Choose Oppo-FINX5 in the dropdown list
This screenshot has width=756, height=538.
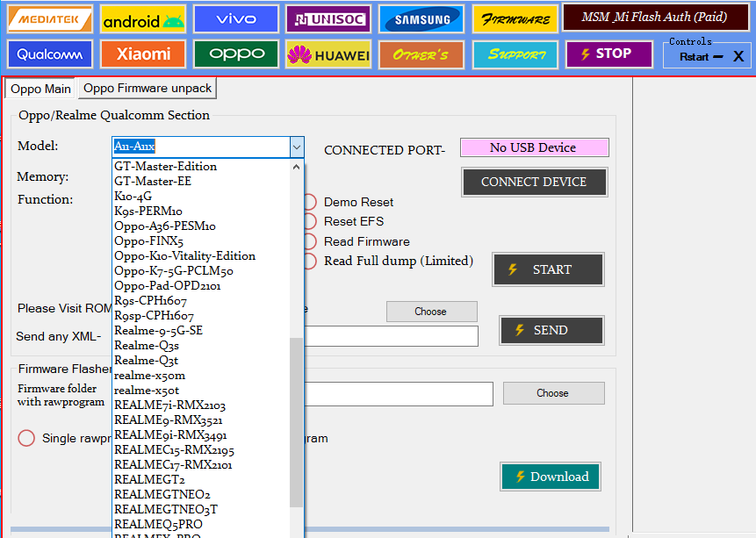pyautogui.click(x=148, y=241)
